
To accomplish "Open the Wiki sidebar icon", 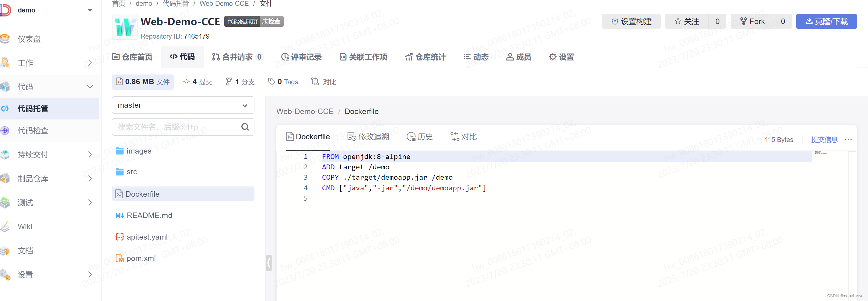I will 5,227.
